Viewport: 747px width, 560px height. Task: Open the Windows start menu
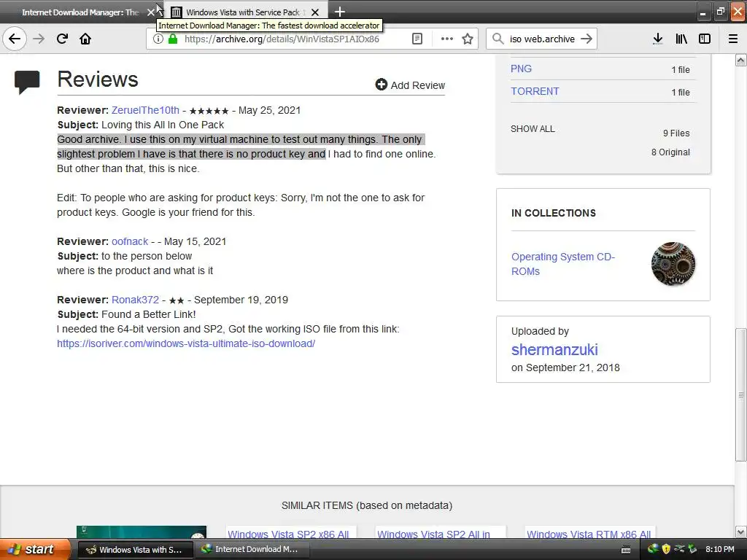(35, 550)
